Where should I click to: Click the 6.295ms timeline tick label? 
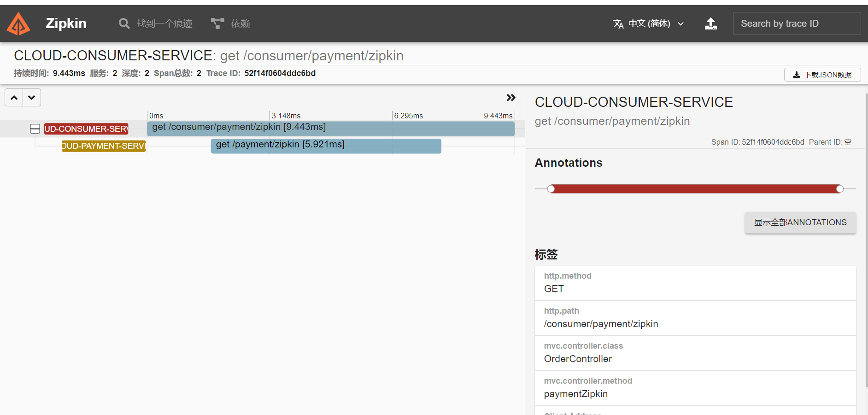(x=409, y=116)
